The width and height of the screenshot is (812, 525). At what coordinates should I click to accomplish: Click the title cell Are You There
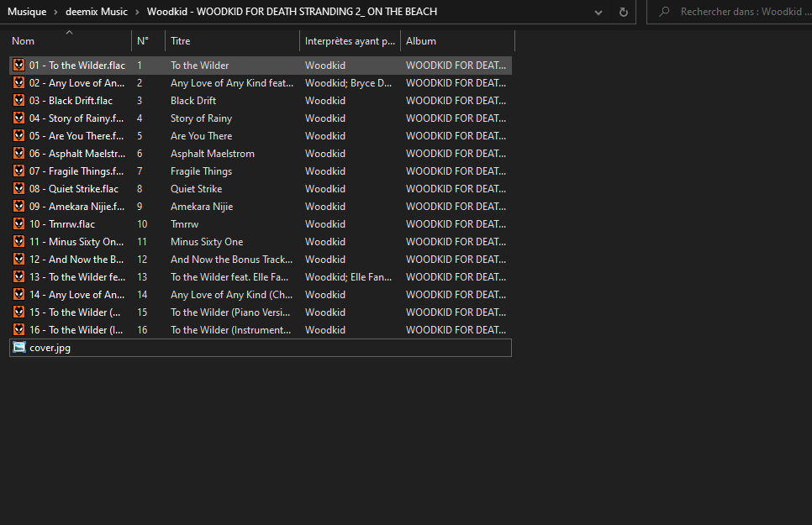click(202, 135)
